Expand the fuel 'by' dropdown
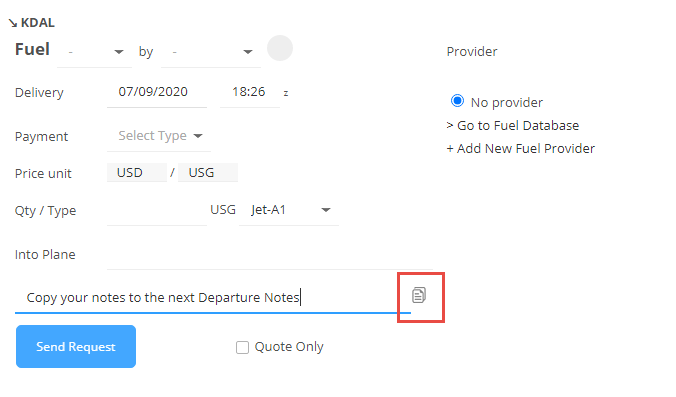The height and width of the screenshot is (397, 676). click(211, 52)
